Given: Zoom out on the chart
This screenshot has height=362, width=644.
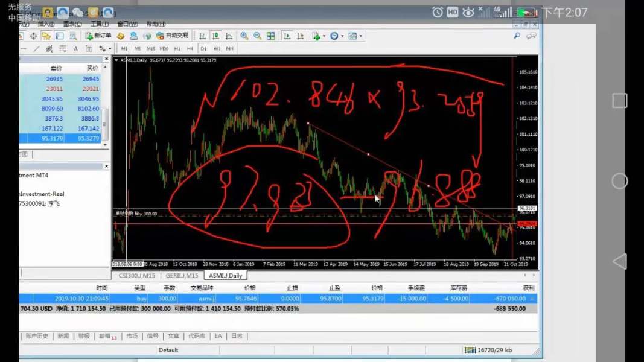Looking at the screenshot, I should [x=257, y=36].
